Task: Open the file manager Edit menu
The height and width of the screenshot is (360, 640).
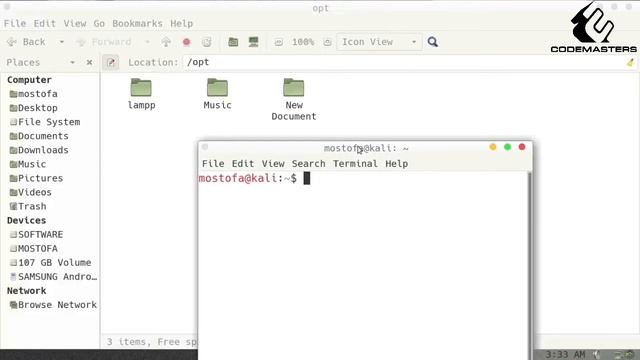Action: [x=44, y=23]
